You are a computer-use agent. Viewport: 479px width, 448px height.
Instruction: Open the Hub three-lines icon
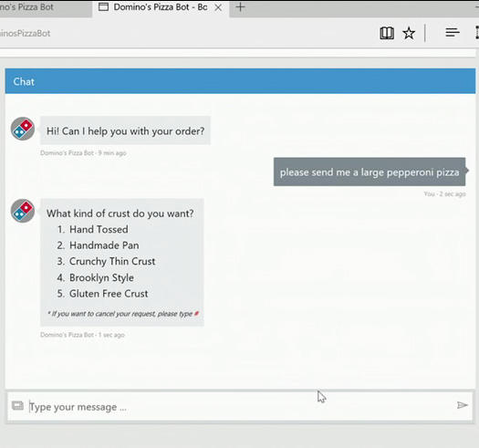[453, 33]
